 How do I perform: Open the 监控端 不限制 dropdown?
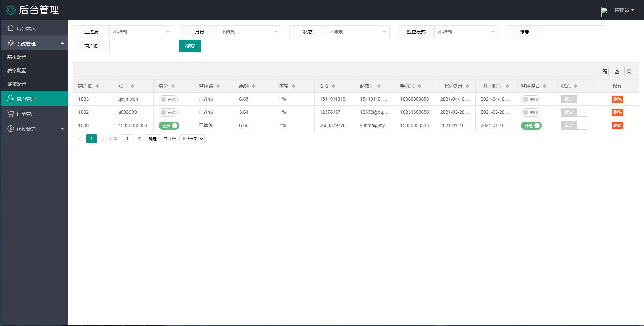tap(141, 31)
